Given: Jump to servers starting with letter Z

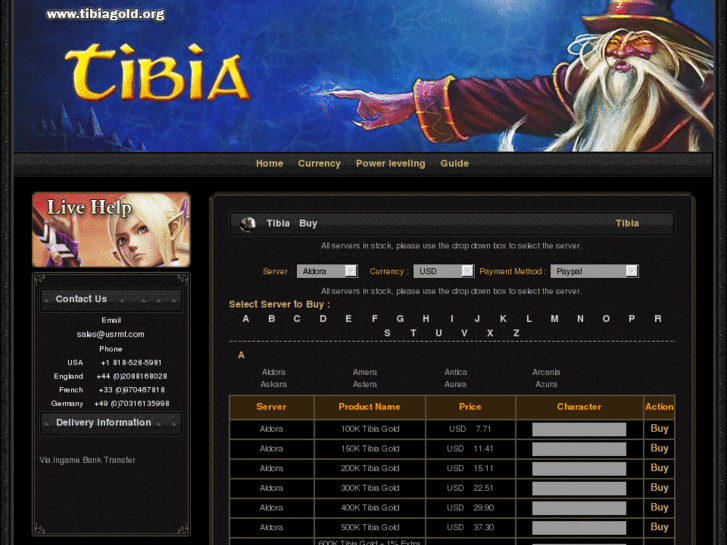Looking at the screenshot, I should (x=516, y=333).
